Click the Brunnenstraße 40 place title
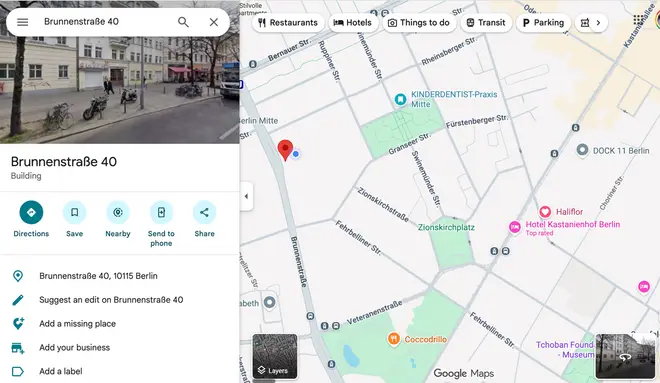This screenshot has height=383, width=660. tap(64, 162)
